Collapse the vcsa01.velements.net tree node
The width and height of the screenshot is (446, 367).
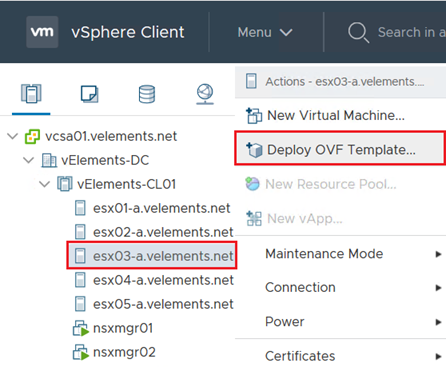point(13,136)
